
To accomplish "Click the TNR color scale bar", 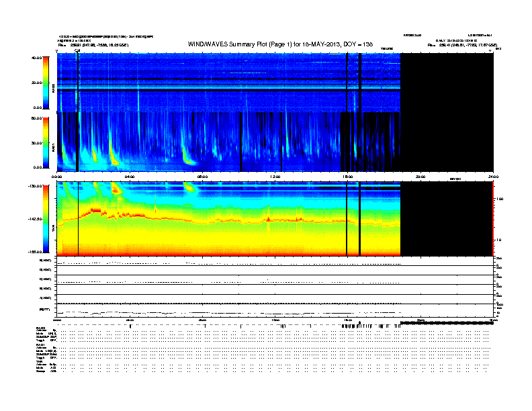I will point(46,219).
